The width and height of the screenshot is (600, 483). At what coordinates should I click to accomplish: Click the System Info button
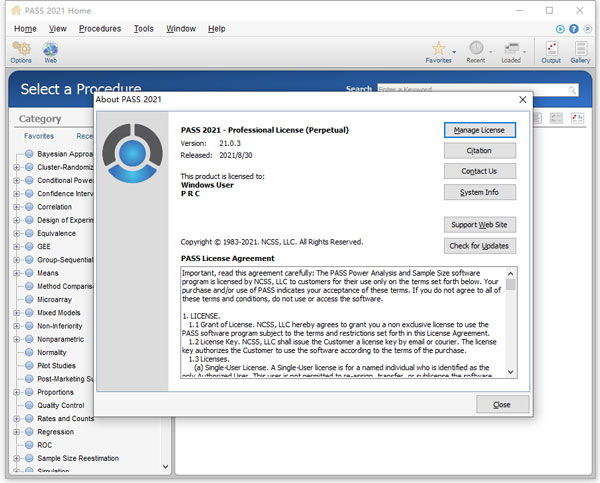479,192
